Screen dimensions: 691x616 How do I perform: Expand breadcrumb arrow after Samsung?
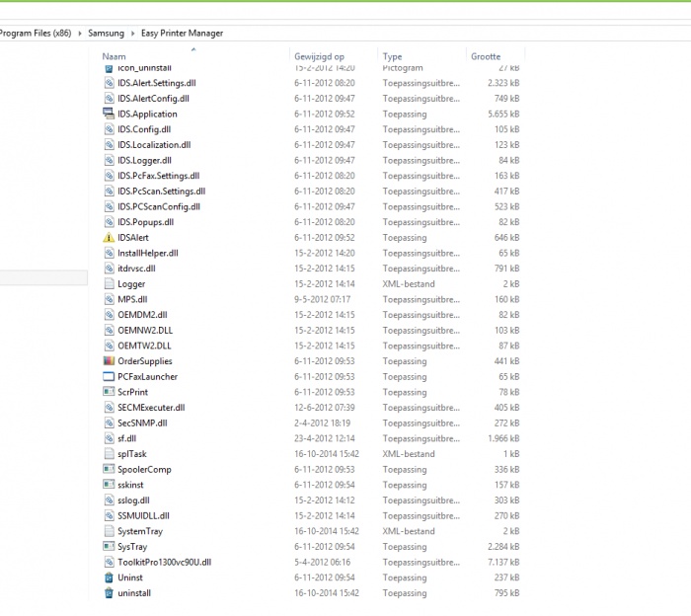click(132, 33)
